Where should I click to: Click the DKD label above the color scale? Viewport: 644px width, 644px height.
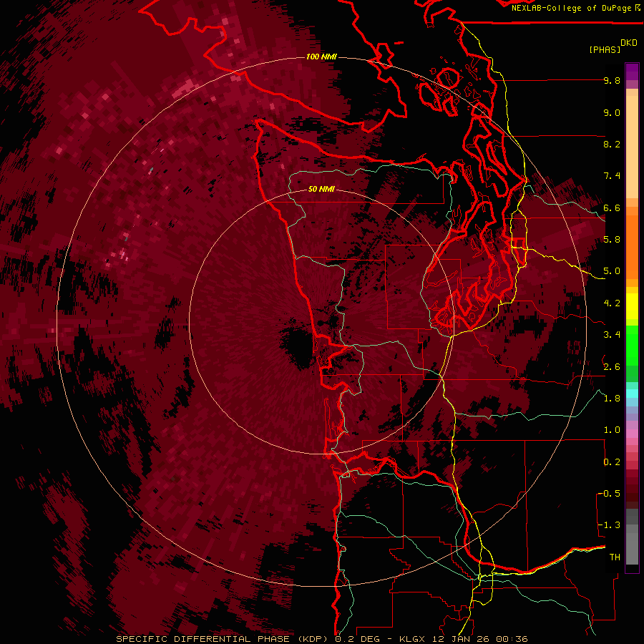click(629, 43)
